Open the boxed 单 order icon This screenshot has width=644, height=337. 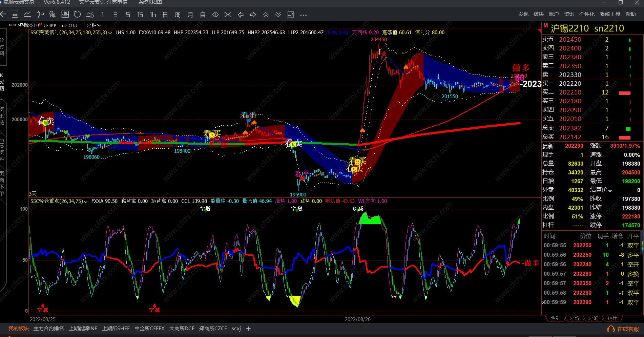(x=65, y=14)
